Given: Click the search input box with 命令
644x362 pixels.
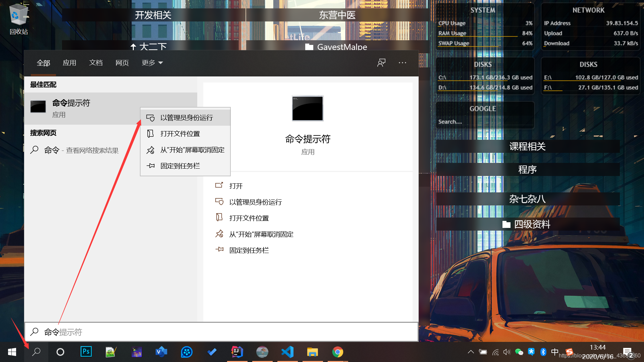Looking at the screenshot, I should pyautogui.click(x=221, y=332).
